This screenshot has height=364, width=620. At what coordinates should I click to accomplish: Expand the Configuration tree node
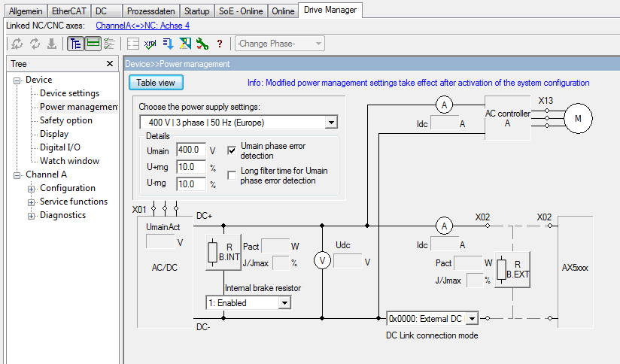31,189
